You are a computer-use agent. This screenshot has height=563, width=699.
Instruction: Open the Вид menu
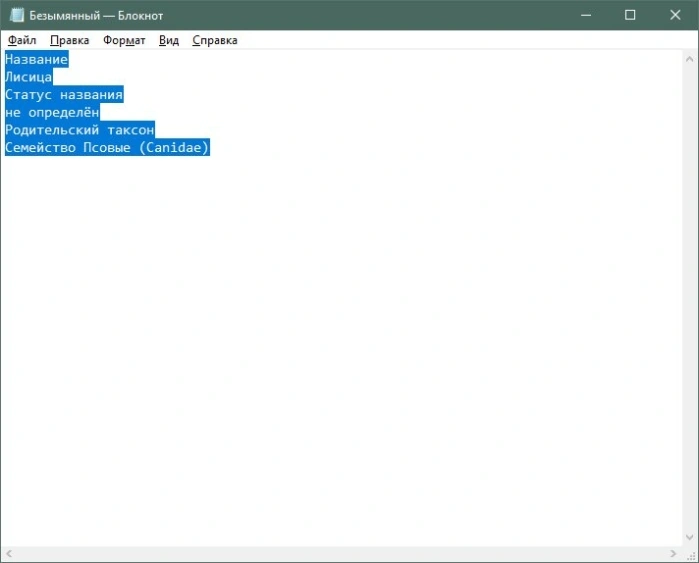pyautogui.click(x=169, y=40)
